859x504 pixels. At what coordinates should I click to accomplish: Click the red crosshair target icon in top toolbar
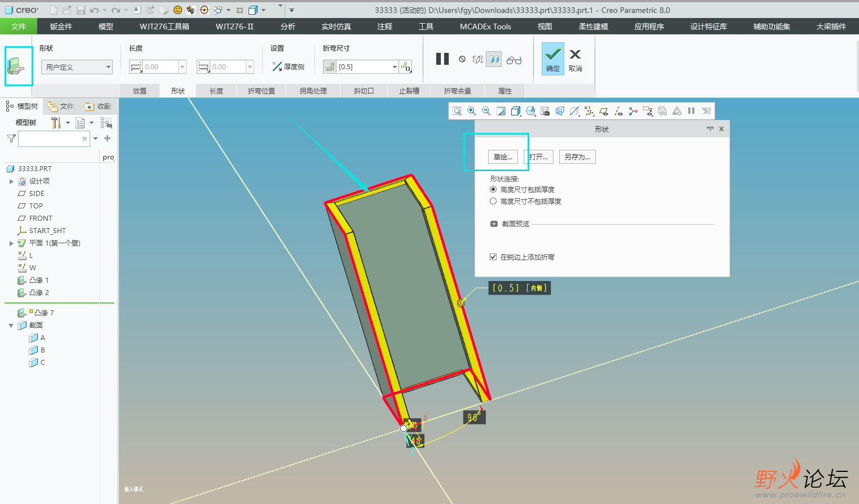click(x=204, y=10)
